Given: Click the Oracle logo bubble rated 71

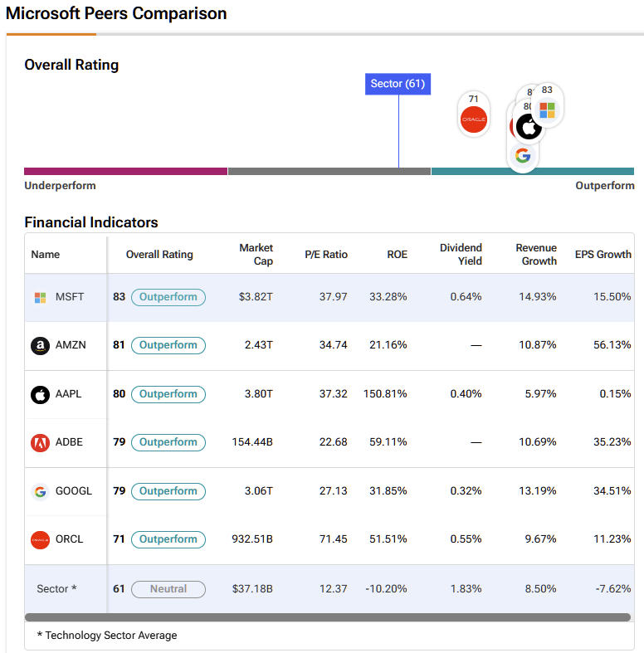Looking at the screenshot, I should tap(474, 115).
